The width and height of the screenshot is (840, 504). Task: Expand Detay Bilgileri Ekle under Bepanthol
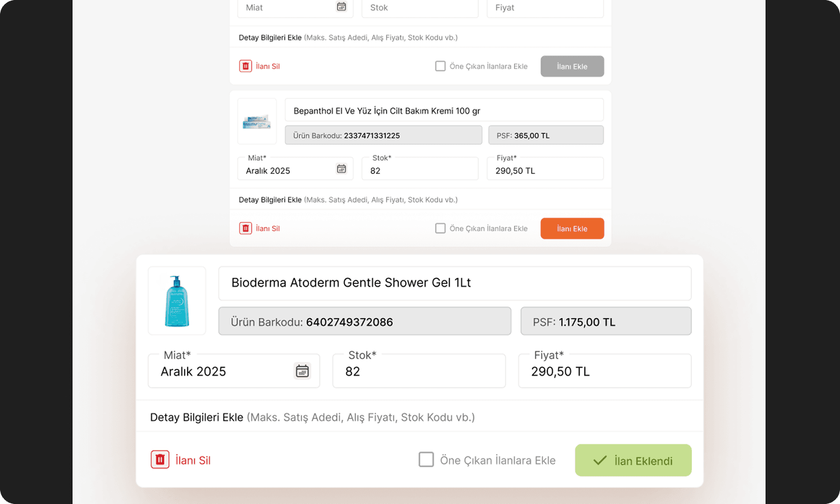tap(270, 200)
